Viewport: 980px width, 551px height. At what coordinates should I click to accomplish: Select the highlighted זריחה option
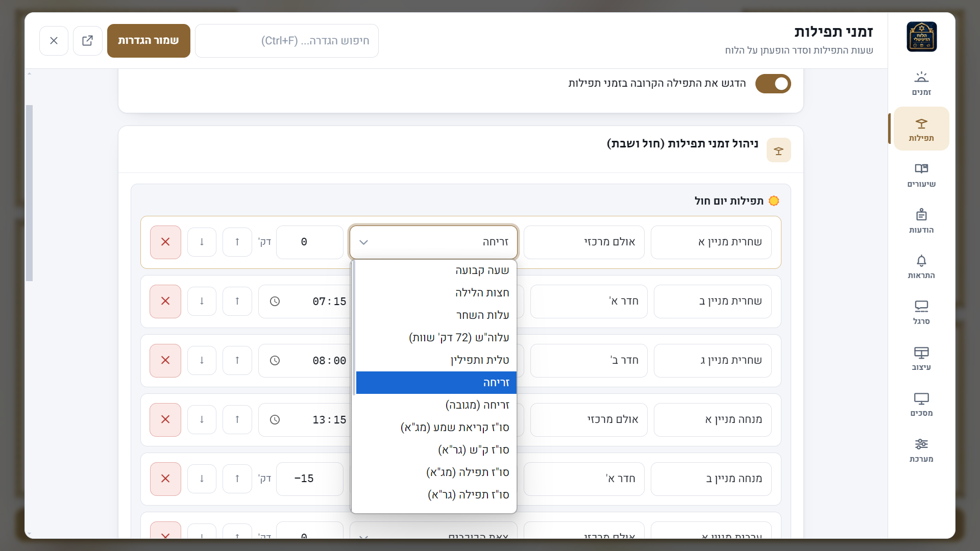pos(436,383)
